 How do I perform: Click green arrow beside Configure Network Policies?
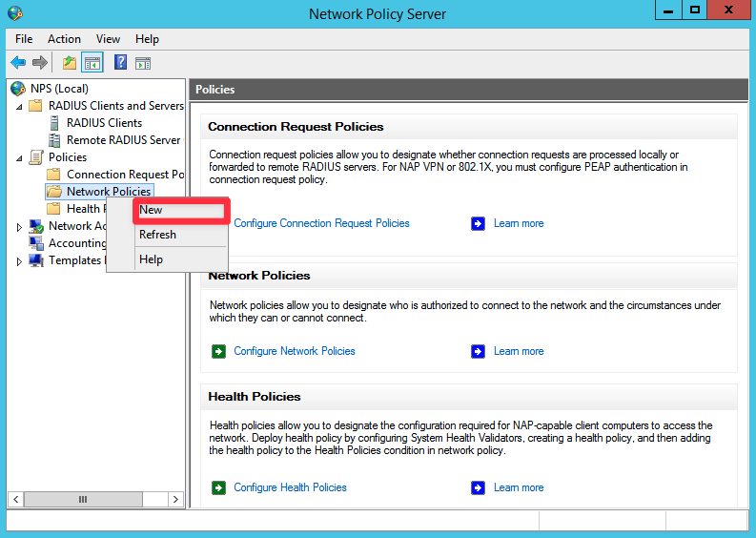pyautogui.click(x=218, y=351)
